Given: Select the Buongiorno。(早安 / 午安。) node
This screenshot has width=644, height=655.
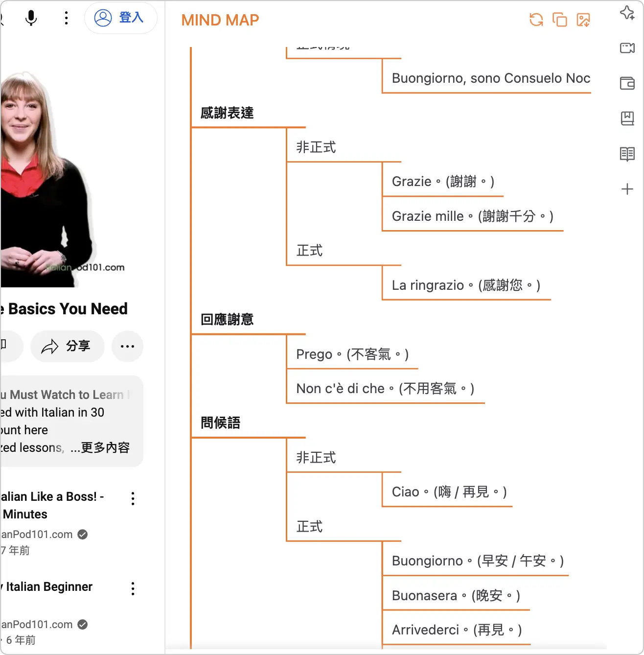Looking at the screenshot, I should pyautogui.click(x=478, y=561).
